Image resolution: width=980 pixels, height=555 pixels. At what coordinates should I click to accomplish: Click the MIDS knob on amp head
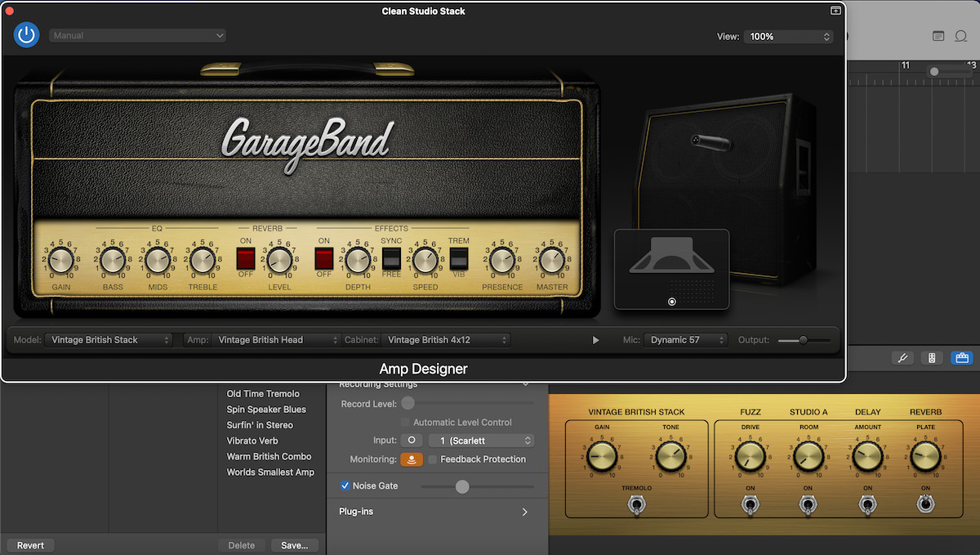158,261
